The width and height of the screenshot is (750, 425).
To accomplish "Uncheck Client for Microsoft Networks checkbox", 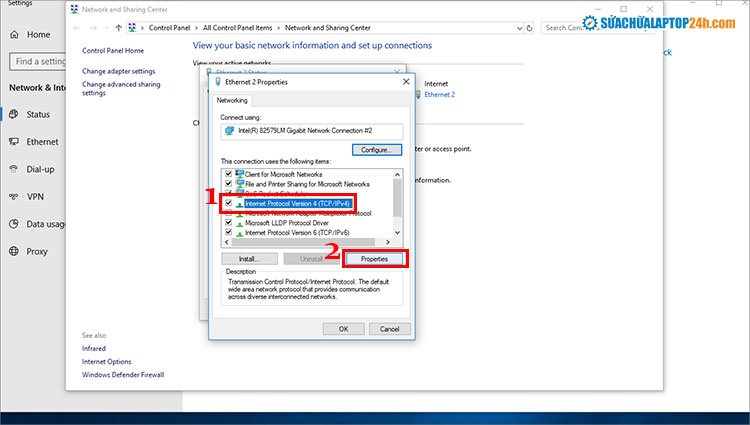I will pyautogui.click(x=229, y=174).
